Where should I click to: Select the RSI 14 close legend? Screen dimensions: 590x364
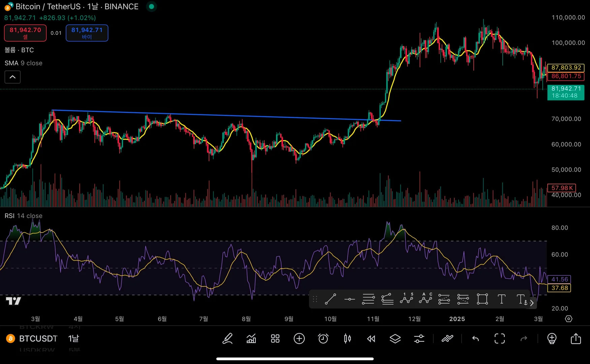coord(24,216)
